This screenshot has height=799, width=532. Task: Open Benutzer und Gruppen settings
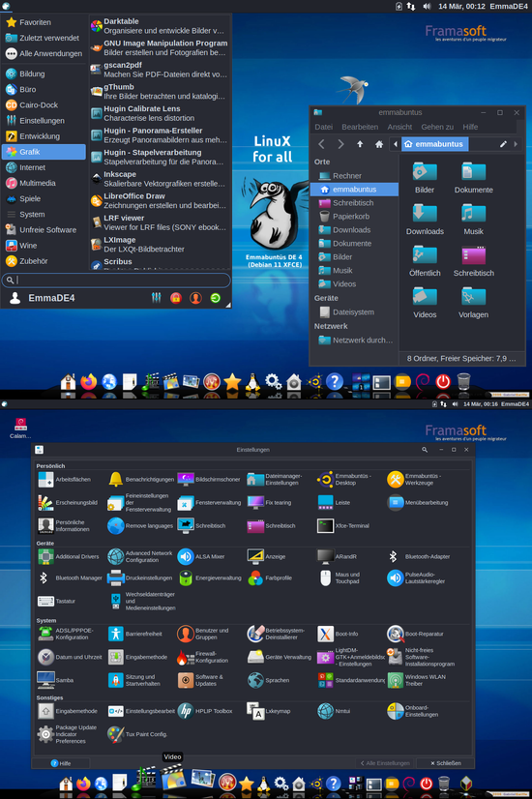(x=203, y=634)
